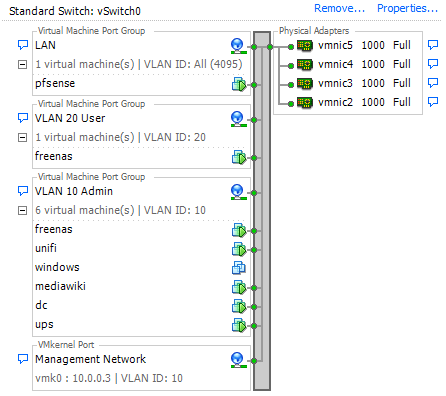
Task: Select the unifi VM name
Action: tap(46, 248)
